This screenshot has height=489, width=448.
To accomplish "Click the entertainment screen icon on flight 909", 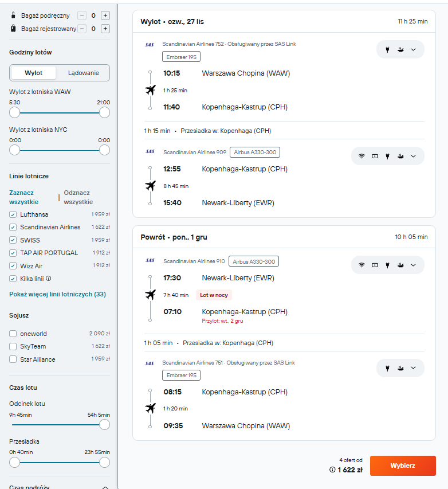I will coord(375,157).
